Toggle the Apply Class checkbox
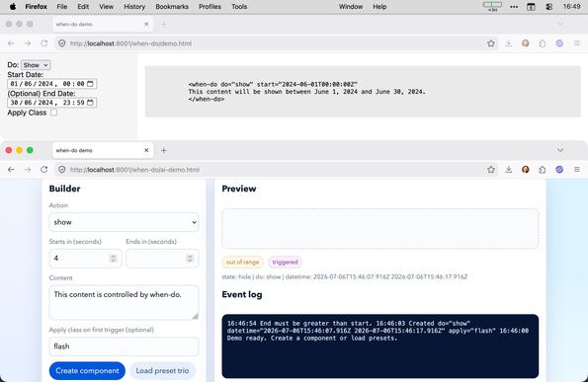 [54, 113]
